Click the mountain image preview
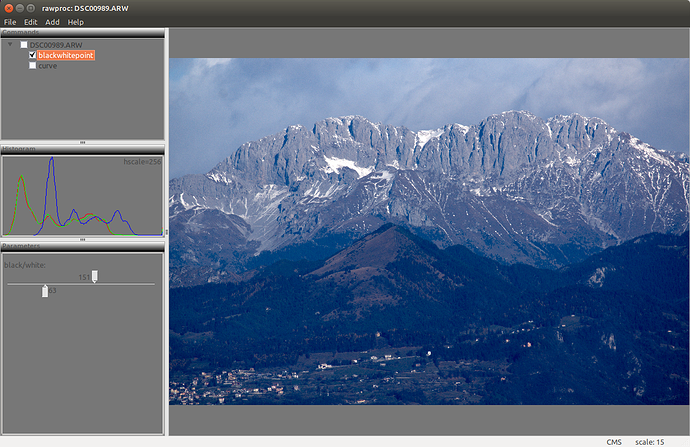Screen dimensions: 690x447 [429, 231]
